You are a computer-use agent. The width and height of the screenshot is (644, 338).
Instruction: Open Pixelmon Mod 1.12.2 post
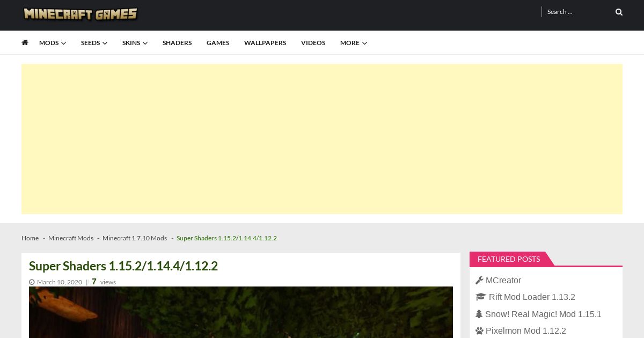(x=526, y=330)
